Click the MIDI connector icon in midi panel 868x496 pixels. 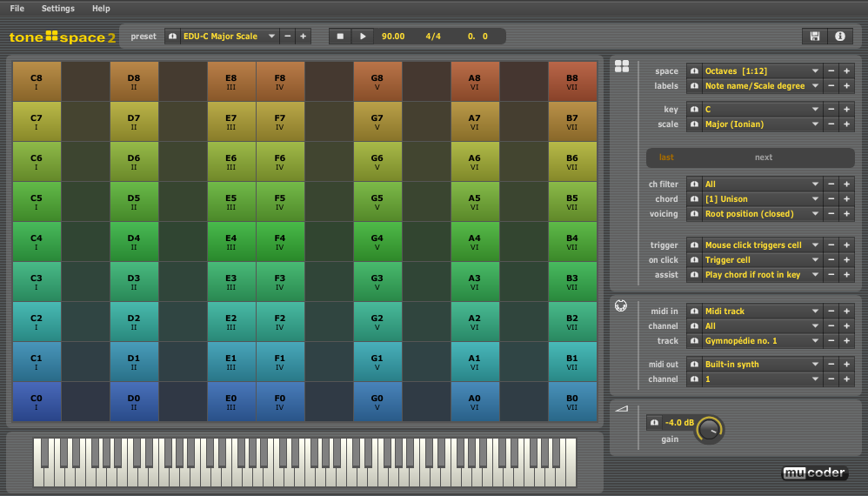[x=621, y=305]
